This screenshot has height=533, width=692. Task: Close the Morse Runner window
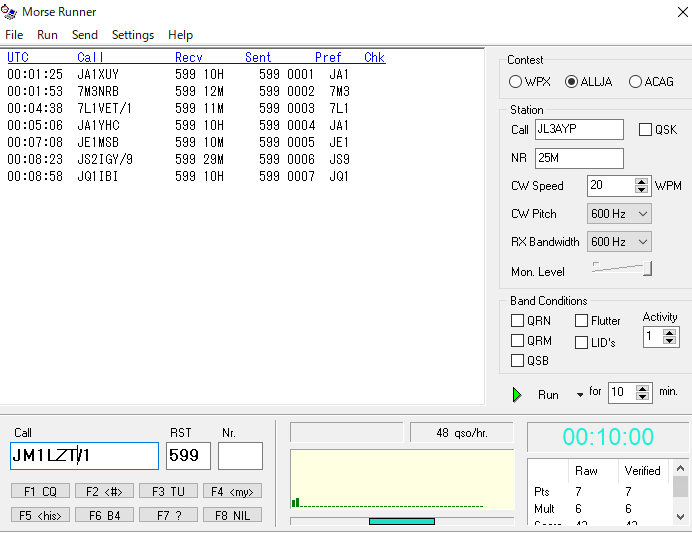pyautogui.click(x=682, y=12)
